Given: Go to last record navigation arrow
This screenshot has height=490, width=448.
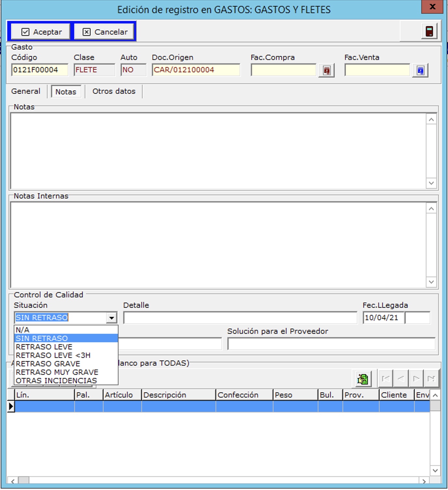Looking at the screenshot, I should pos(431,379).
